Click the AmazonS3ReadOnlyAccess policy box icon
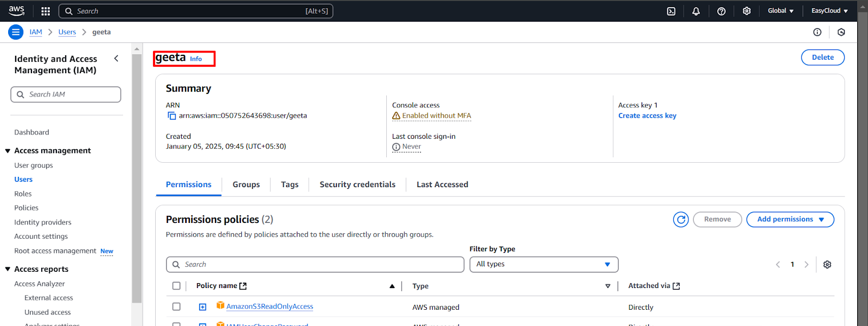This screenshot has width=868, height=326. tap(220, 305)
